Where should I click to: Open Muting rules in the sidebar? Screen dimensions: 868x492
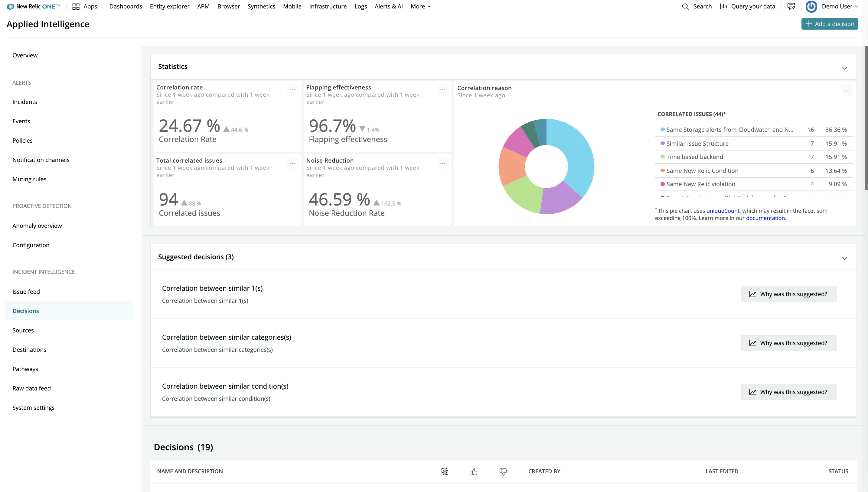29,180
